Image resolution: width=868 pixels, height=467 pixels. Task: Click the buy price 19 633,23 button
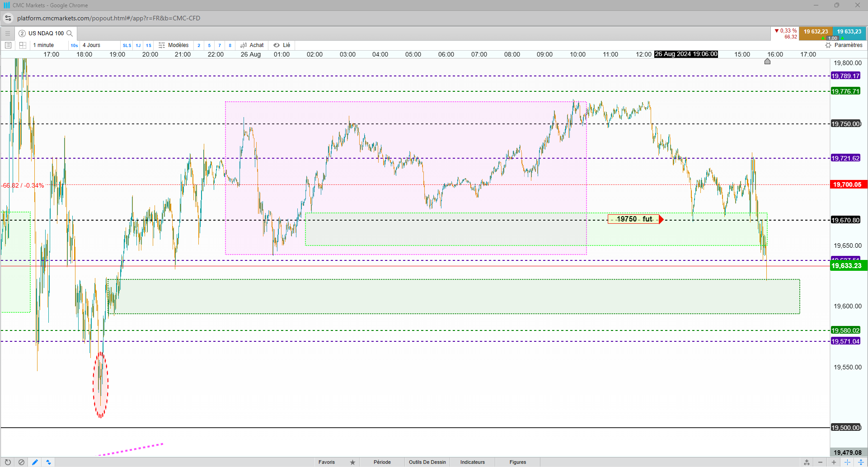849,32
